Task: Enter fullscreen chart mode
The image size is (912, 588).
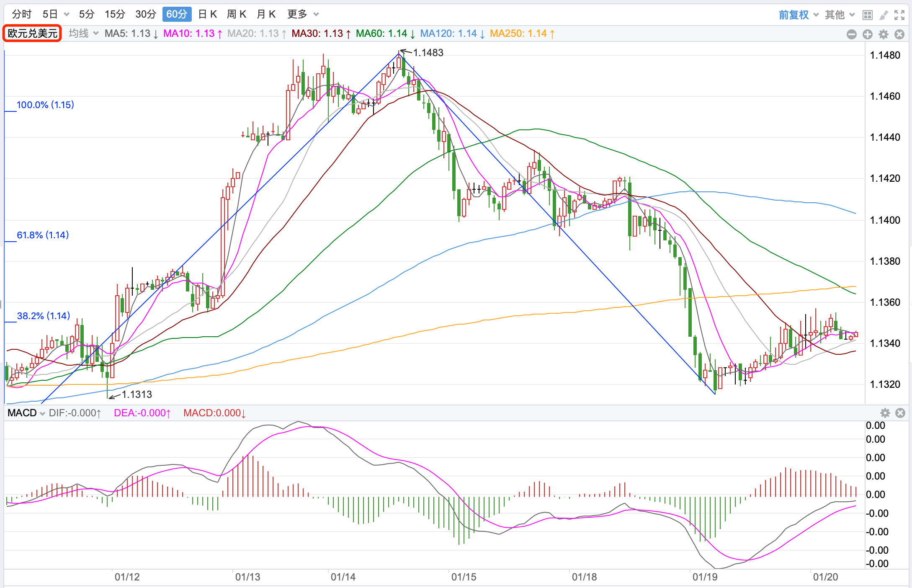Action: pyautogui.click(x=899, y=15)
